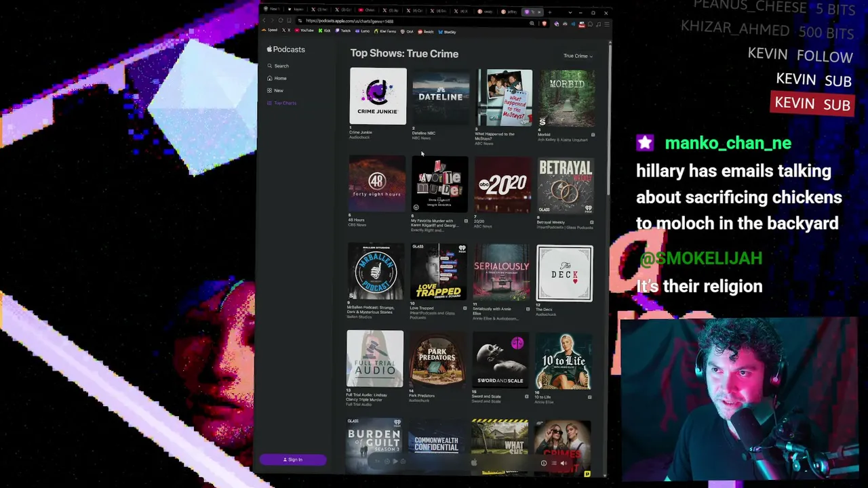Open the Love Trapped podcast artwork
Image resolution: width=868 pixels, height=488 pixels.
(439, 272)
